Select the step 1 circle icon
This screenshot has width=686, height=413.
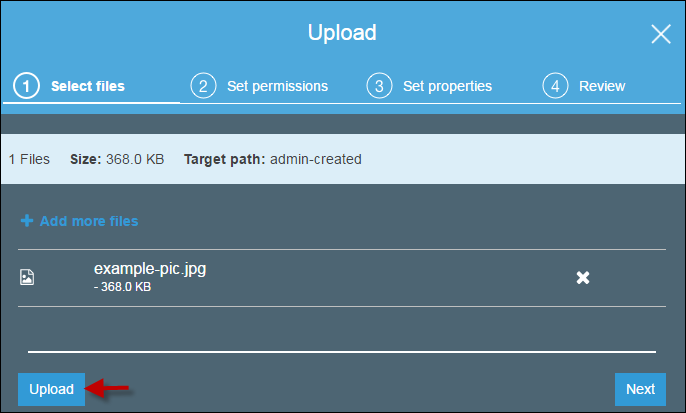[x=26, y=86]
